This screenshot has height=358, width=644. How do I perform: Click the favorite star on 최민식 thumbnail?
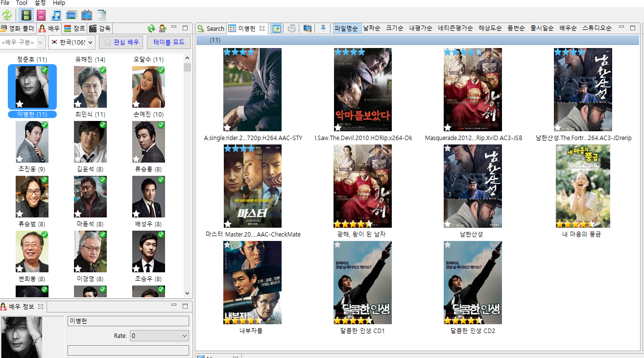coord(78,104)
